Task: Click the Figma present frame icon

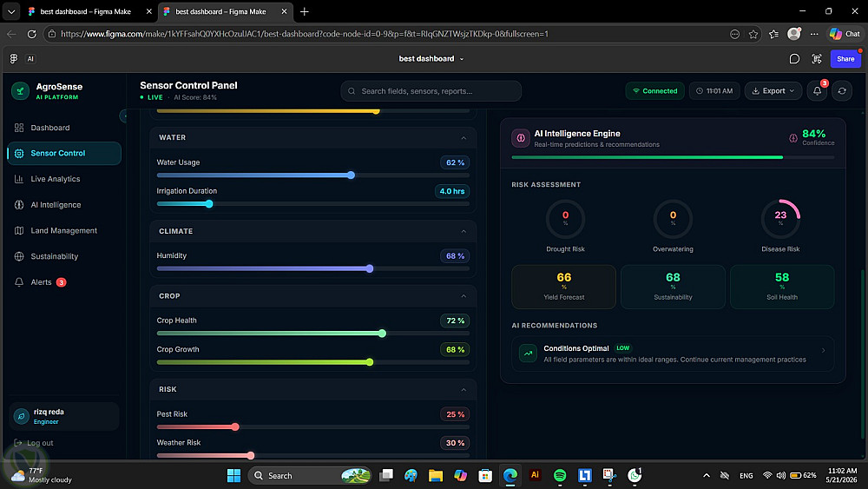Action: [817, 59]
